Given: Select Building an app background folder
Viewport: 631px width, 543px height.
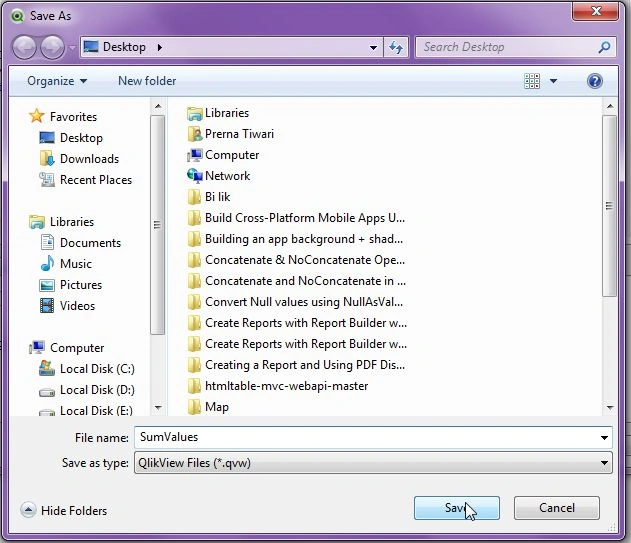Looking at the screenshot, I should (x=295, y=239).
